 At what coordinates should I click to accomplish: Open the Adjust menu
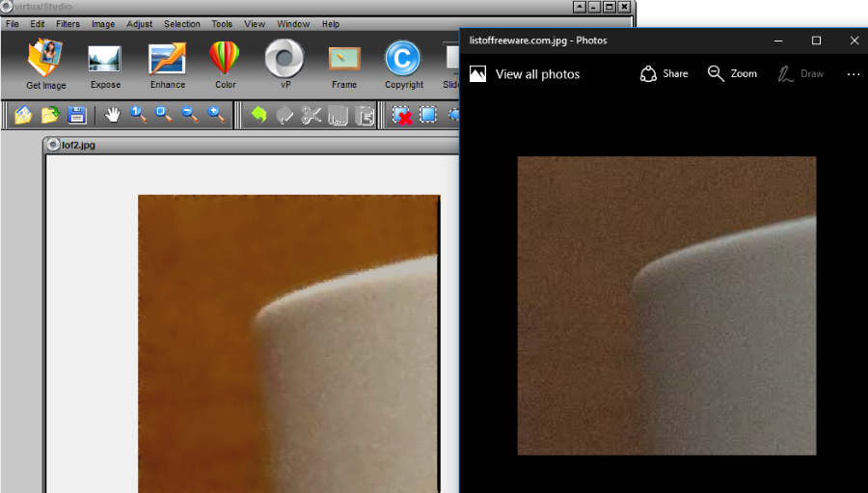click(x=139, y=24)
